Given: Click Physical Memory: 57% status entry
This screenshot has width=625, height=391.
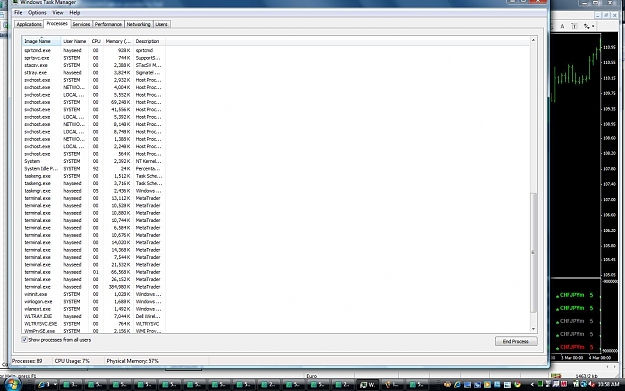Looking at the screenshot, I should [x=132, y=361].
